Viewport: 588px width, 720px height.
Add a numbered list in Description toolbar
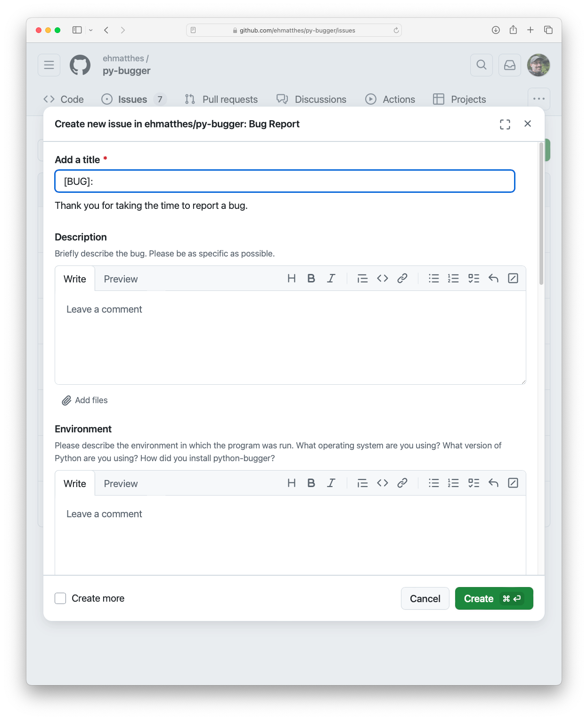(453, 278)
